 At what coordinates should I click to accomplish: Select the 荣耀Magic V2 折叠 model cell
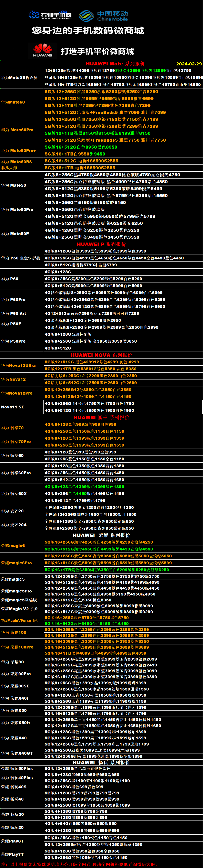(22, 609)
